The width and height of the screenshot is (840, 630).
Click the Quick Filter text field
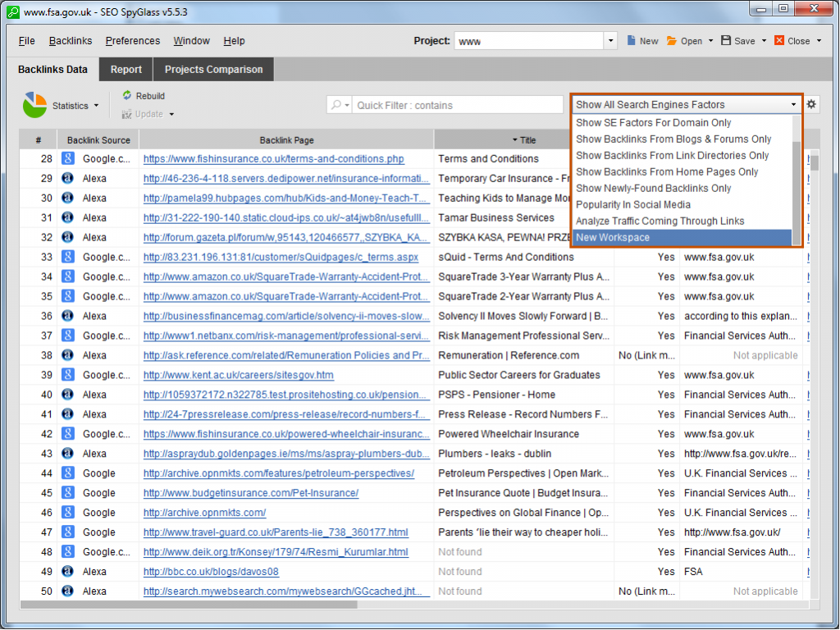(458, 105)
